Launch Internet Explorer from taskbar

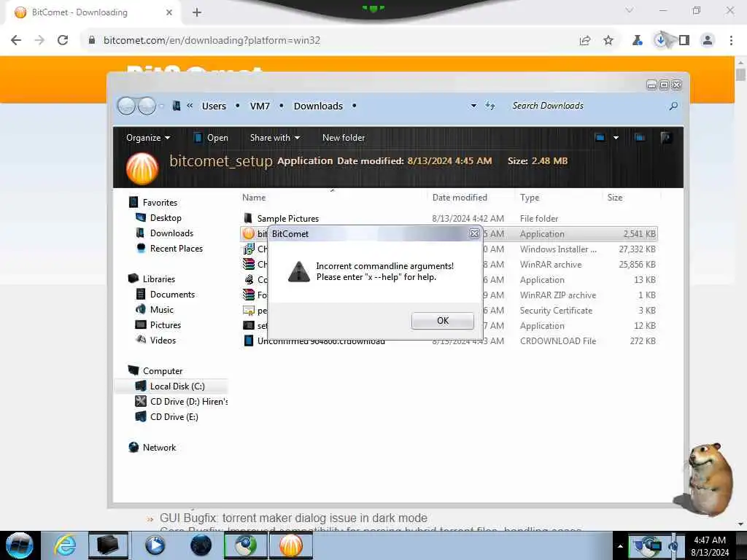pos(64,545)
